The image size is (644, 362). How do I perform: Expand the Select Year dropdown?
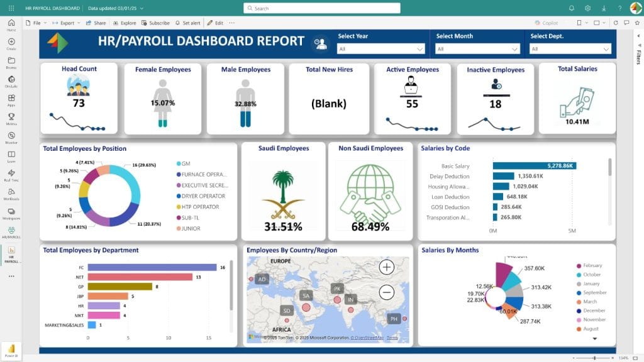click(381, 48)
